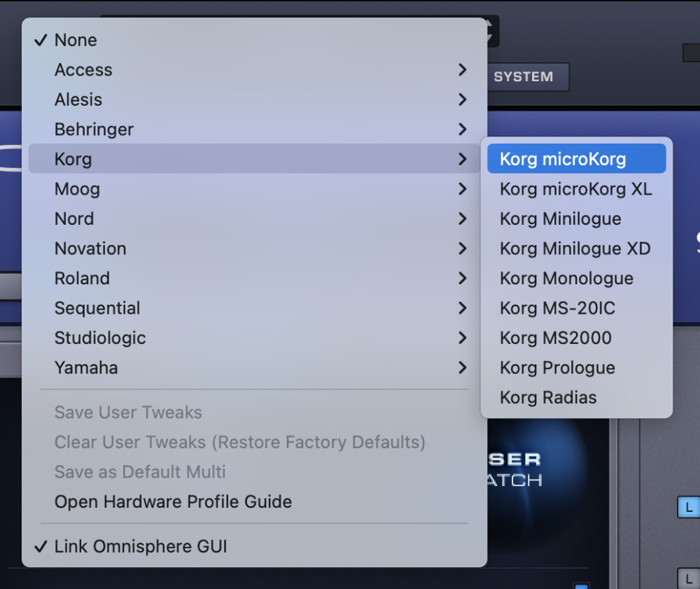Image resolution: width=700 pixels, height=589 pixels.
Task: Click the gray L button at bottom
Action: (689, 578)
